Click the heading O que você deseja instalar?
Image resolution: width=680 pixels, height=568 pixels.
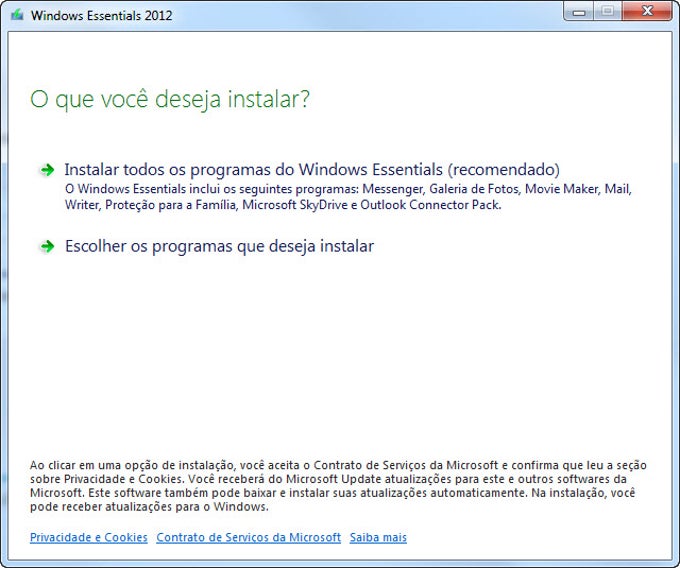coord(170,99)
